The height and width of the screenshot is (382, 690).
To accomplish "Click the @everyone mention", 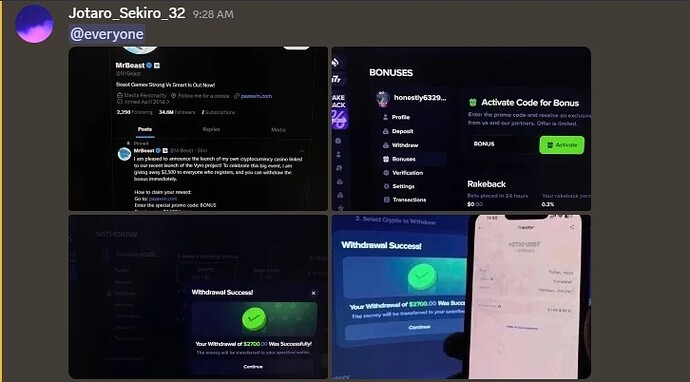I will pos(107,34).
